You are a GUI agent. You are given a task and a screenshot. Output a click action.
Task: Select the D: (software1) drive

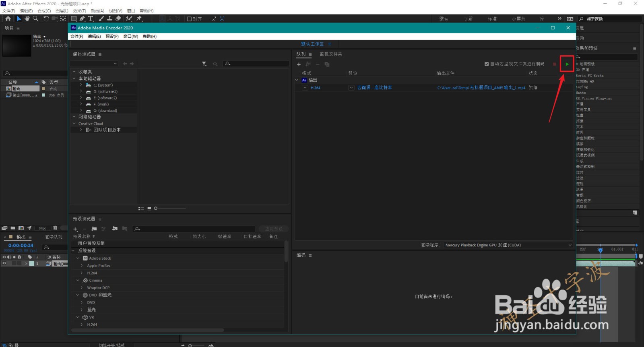[105, 92]
